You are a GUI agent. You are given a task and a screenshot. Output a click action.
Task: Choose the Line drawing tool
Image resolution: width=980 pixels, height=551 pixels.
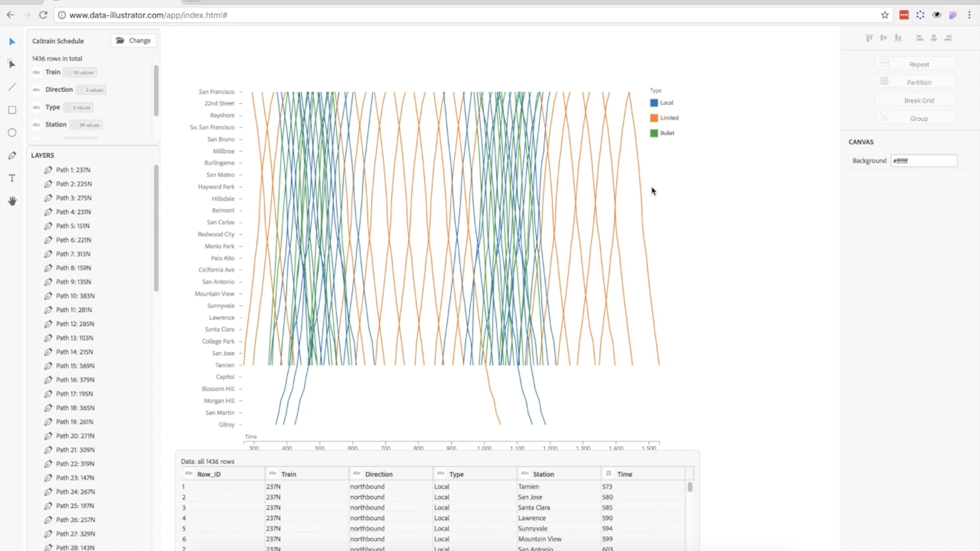click(12, 87)
